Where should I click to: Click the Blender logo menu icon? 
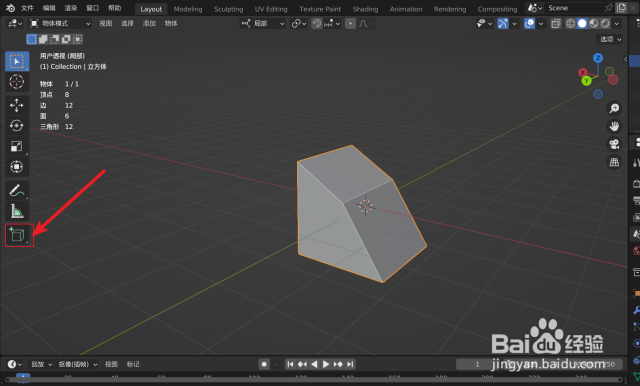tap(10, 8)
